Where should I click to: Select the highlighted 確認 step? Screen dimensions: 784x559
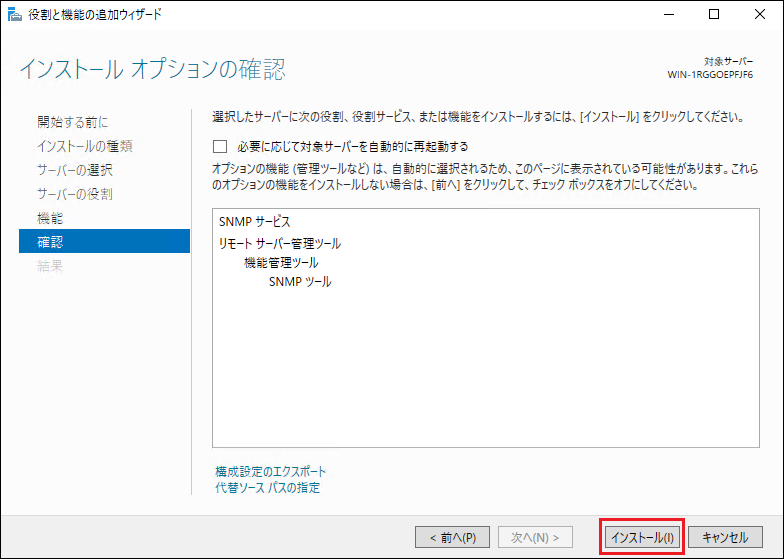[x=50, y=241]
